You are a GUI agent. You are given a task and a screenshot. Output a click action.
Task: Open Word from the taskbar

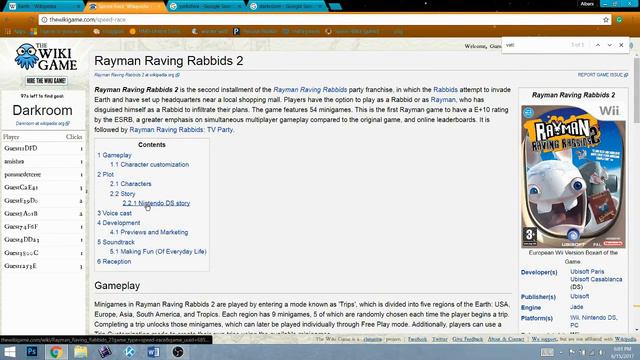point(153,351)
